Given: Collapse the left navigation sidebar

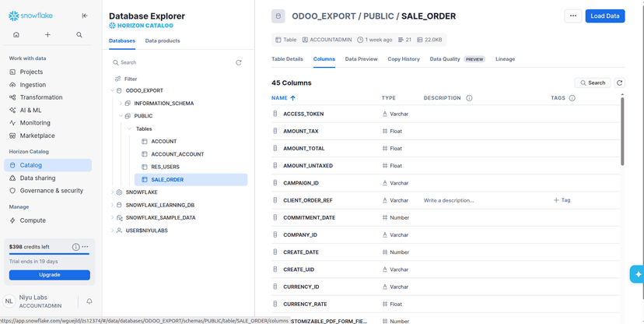Looking at the screenshot, I should point(85,16).
